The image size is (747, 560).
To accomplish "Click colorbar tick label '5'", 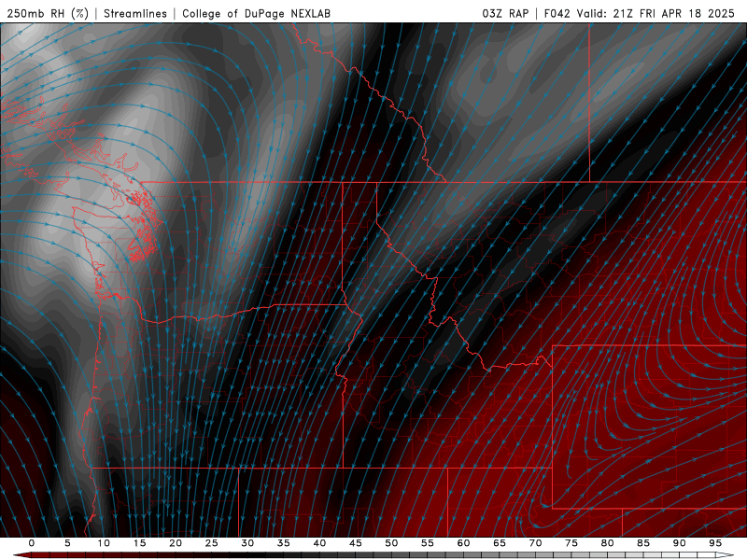I will tap(67, 543).
